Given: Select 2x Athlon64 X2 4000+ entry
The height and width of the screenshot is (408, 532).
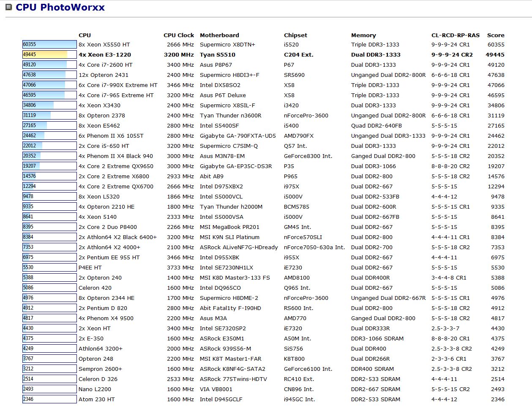Looking at the screenshot, I should 109,247.
